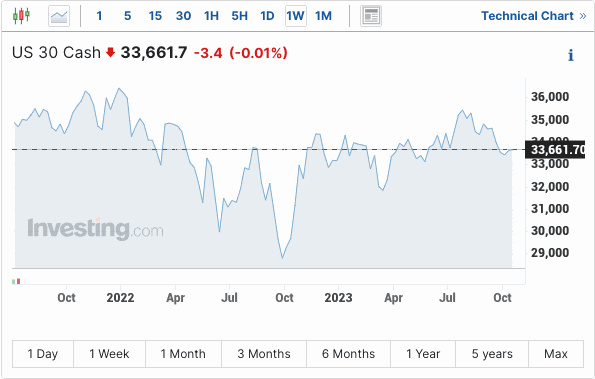Click the 2023 date axis label
The width and height of the screenshot is (595, 379).
338,298
